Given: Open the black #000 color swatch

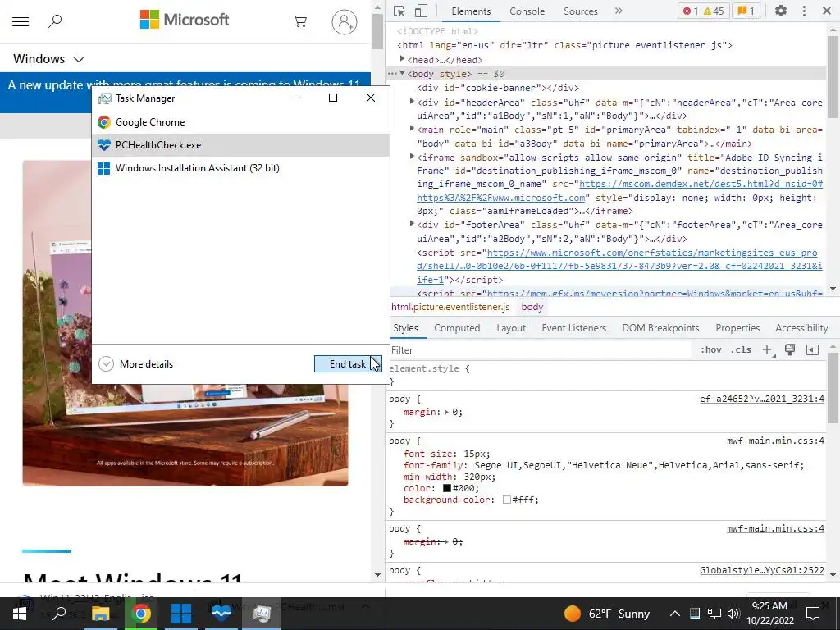Looking at the screenshot, I should click(447, 489).
